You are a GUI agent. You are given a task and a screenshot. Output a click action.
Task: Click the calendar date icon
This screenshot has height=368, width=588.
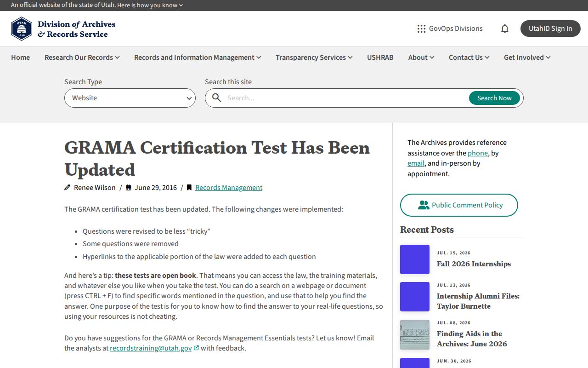click(129, 188)
